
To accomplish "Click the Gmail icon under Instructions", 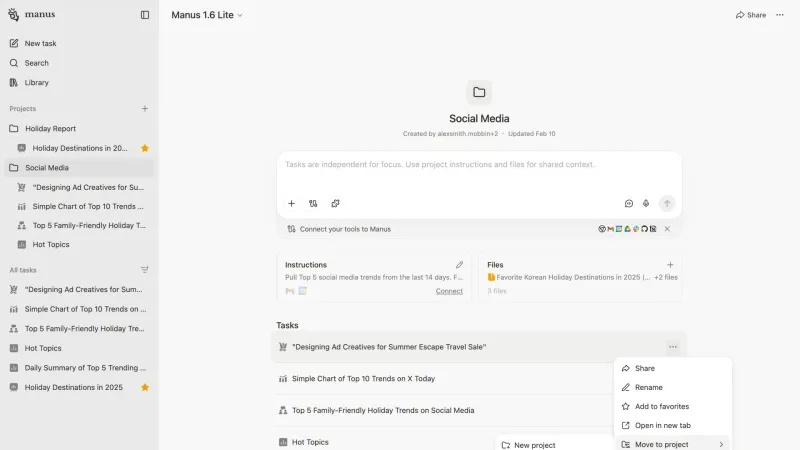I will pos(290,291).
